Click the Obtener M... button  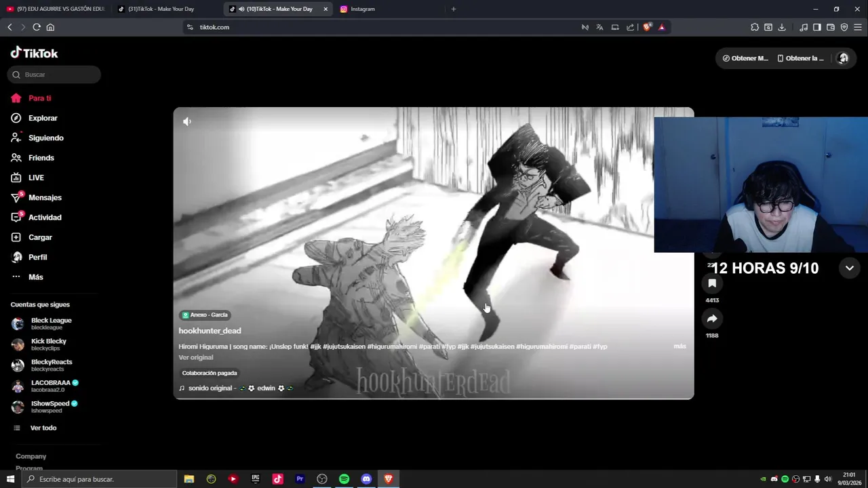click(x=745, y=58)
